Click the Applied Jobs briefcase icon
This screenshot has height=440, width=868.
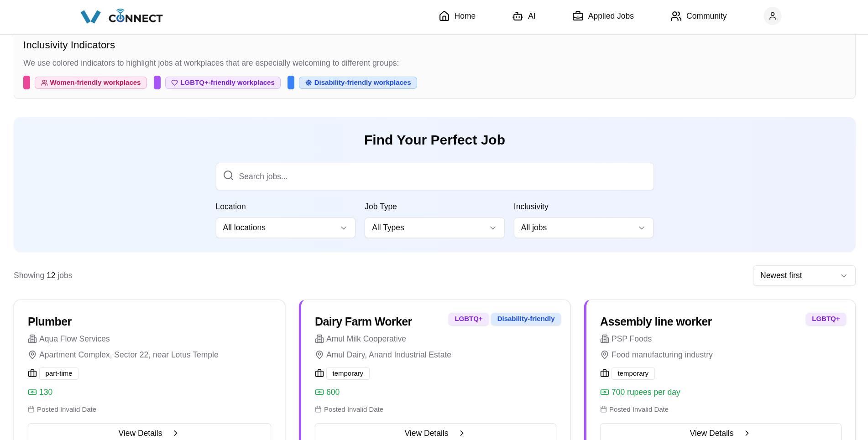[578, 16]
